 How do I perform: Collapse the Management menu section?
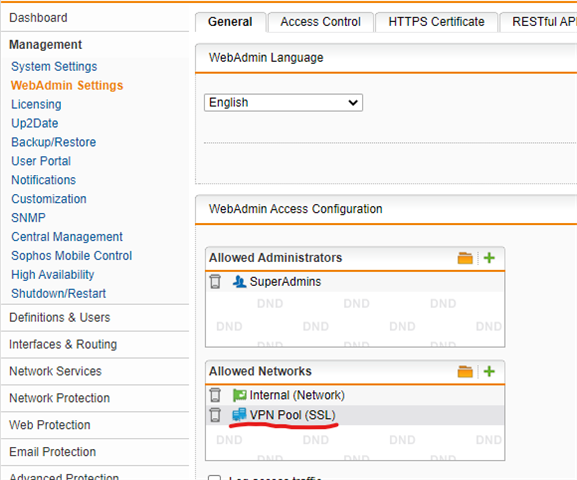(46, 45)
